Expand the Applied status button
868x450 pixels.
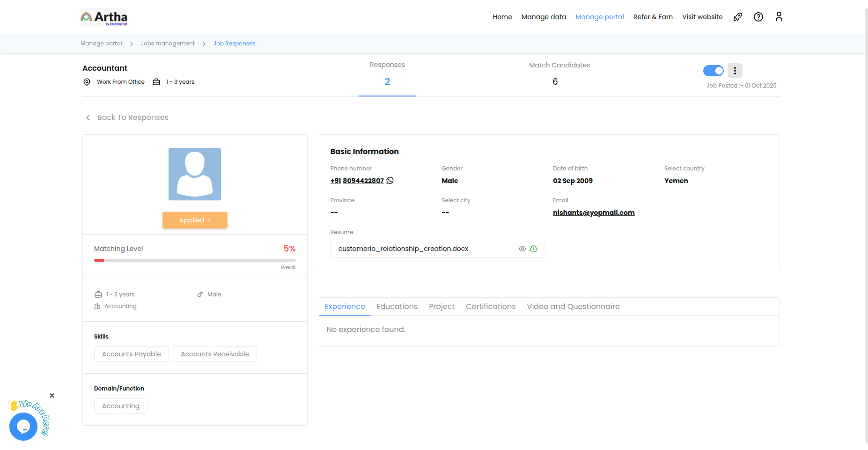[195, 220]
